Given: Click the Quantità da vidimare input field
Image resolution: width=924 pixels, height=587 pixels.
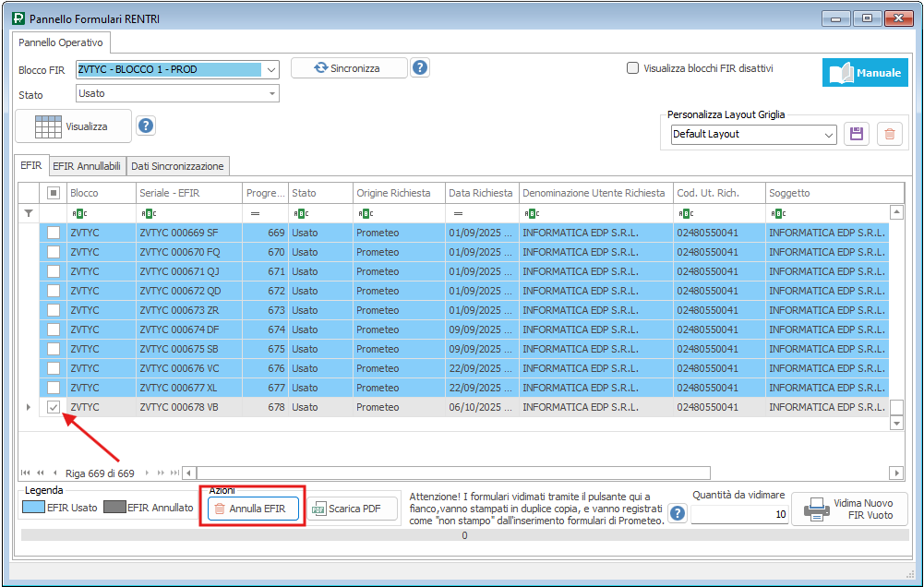Looking at the screenshot, I should pyautogui.click(x=738, y=514).
